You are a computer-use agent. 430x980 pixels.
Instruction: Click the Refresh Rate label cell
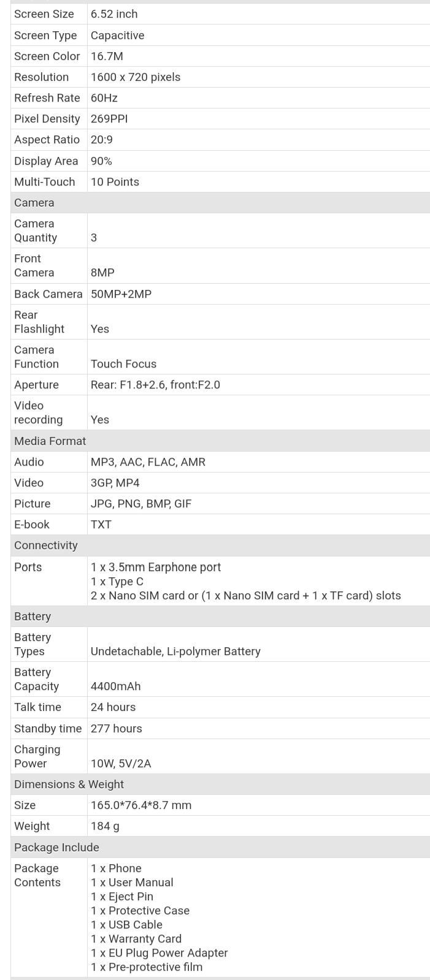49,98
